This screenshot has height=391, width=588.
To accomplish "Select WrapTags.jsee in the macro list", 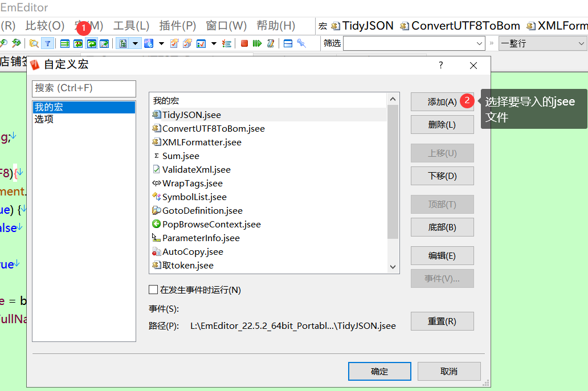I will [269, 183].
